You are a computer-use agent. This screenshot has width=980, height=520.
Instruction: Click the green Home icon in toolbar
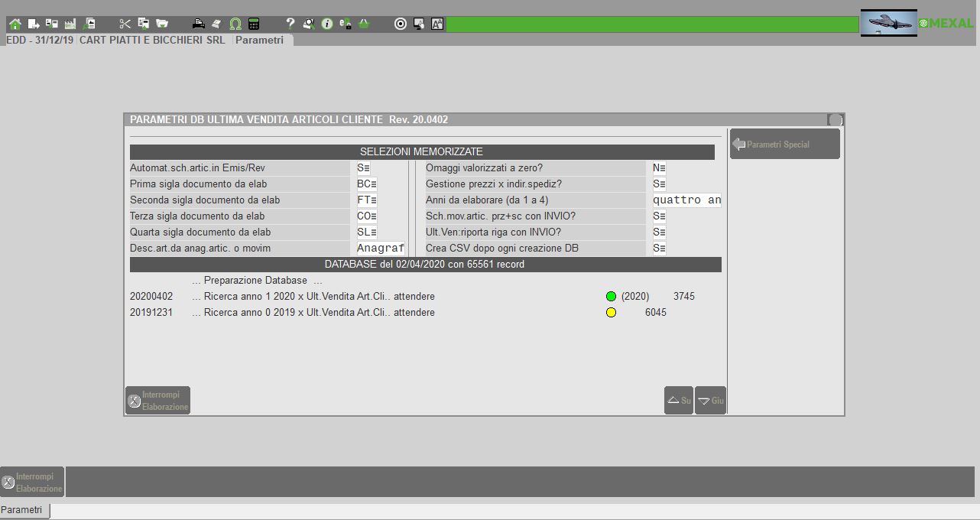[15, 24]
